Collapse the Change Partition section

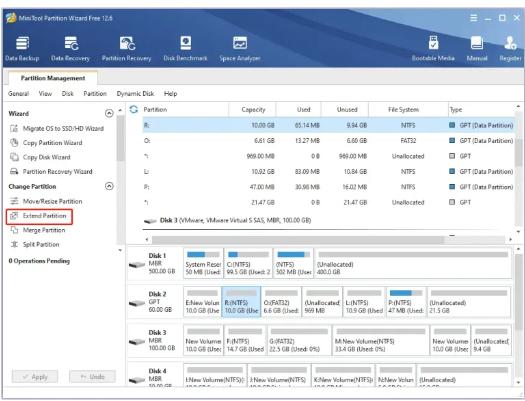(109, 186)
